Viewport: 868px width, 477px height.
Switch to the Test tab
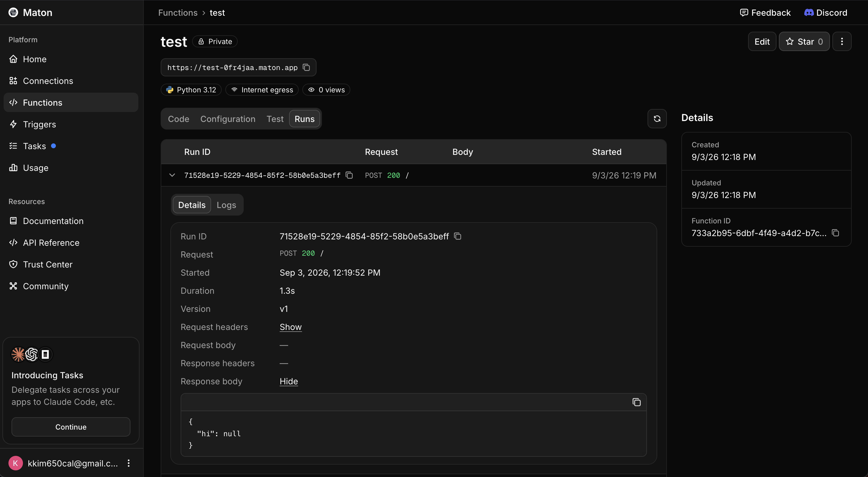pos(275,119)
